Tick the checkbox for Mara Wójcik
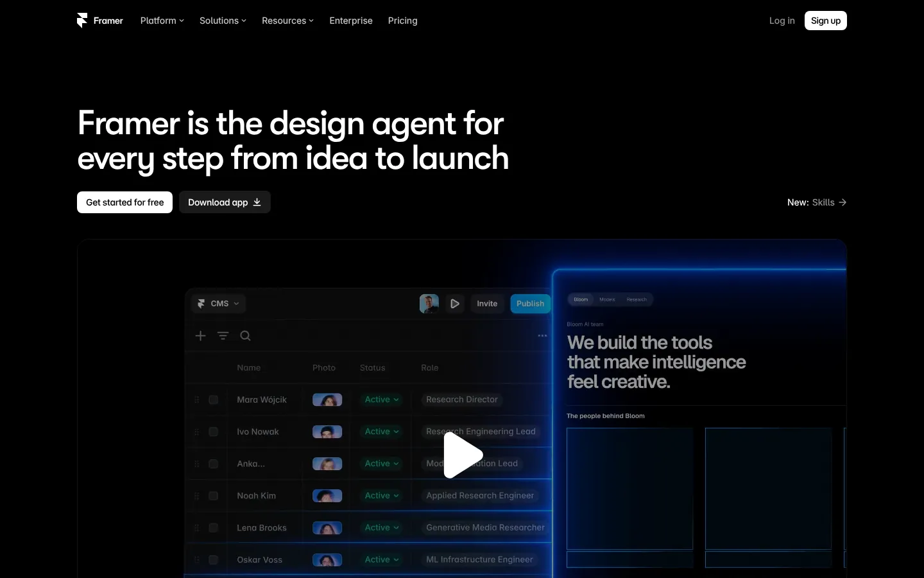The image size is (924, 578). (x=214, y=399)
